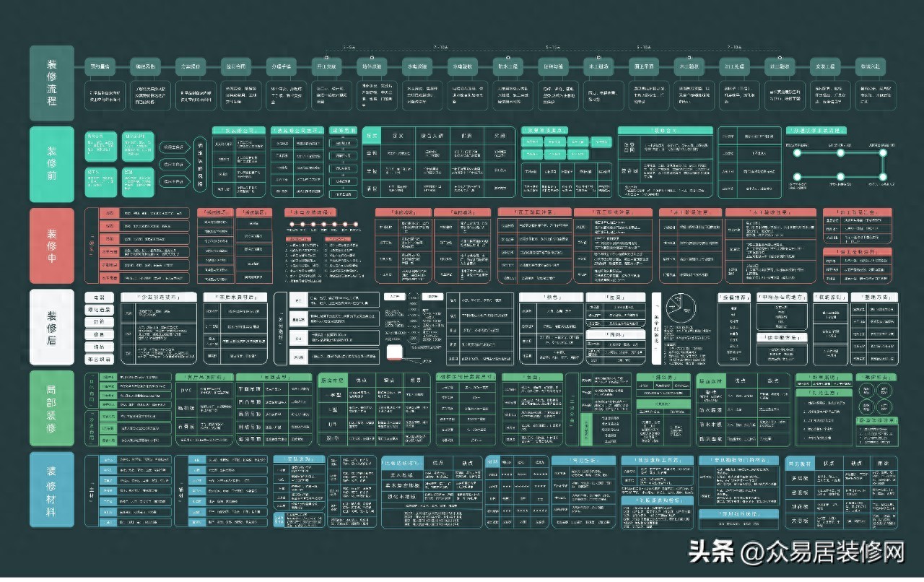Click first node of green timeline loop

click(x=798, y=153)
